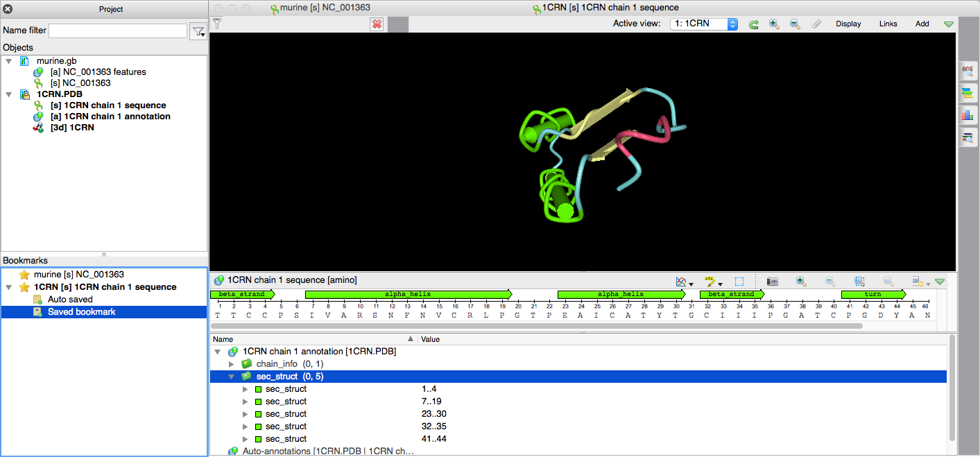Select "[s] 1CRN chain 1 sequence" object

coord(108,105)
